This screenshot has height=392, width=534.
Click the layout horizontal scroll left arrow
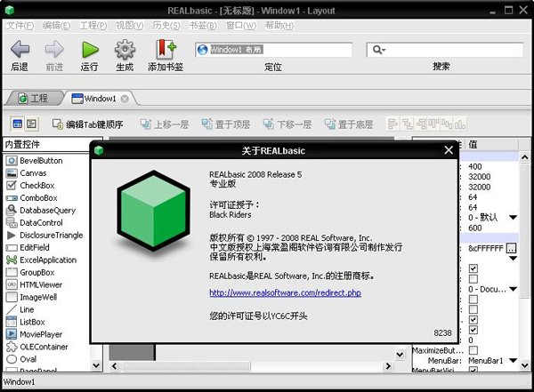click(x=115, y=366)
